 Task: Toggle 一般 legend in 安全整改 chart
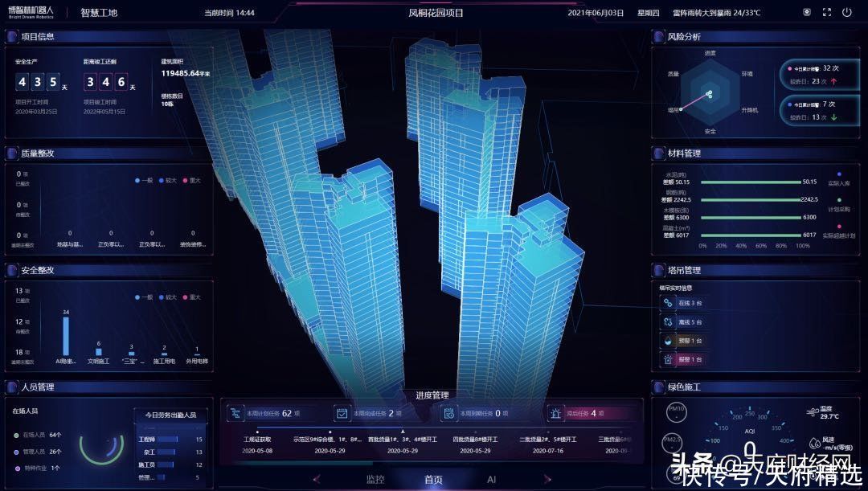tap(143, 297)
